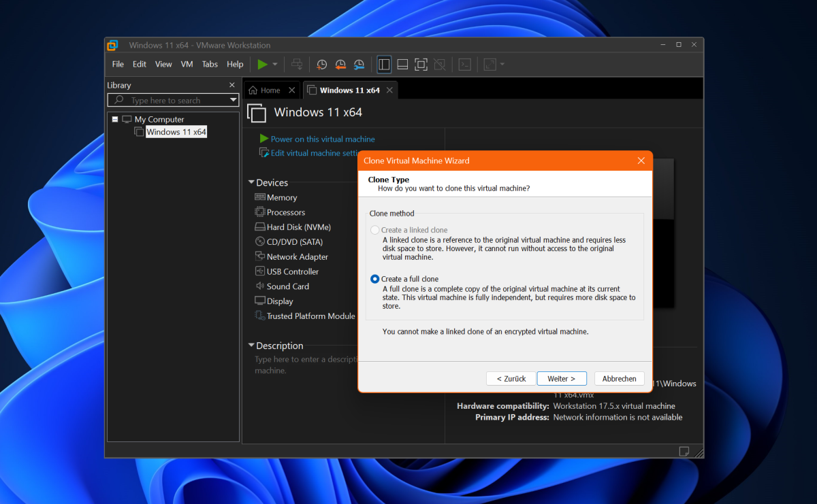Revert the VM to its snapshot
This screenshot has width=817, height=504.
pyautogui.click(x=340, y=64)
